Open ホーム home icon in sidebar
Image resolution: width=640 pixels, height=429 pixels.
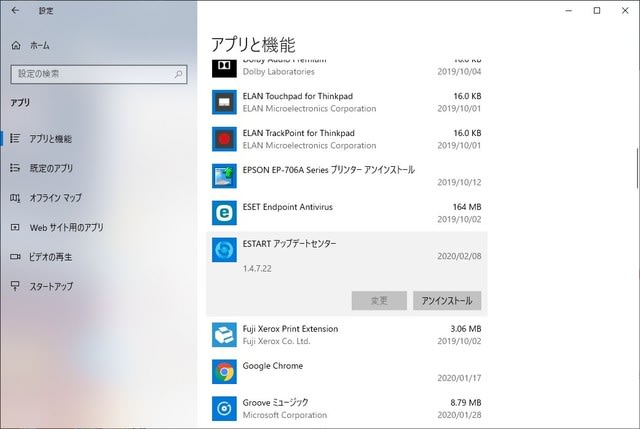pos(16,45)
